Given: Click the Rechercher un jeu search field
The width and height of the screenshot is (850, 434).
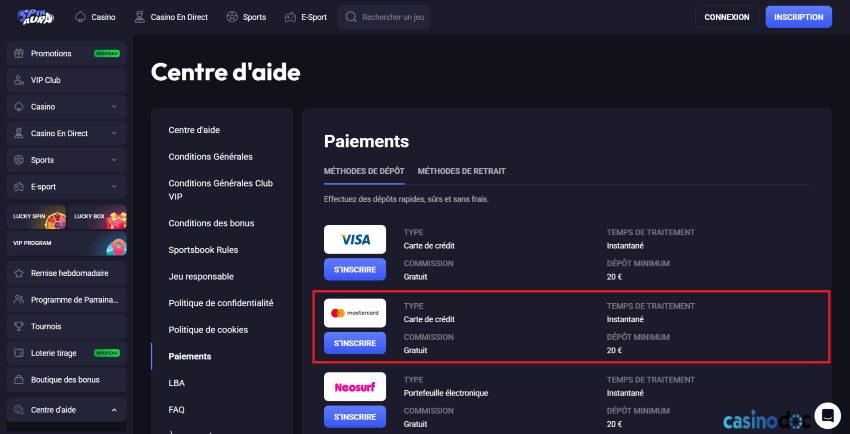Looking at the screenshot, I should pos(384,17).
